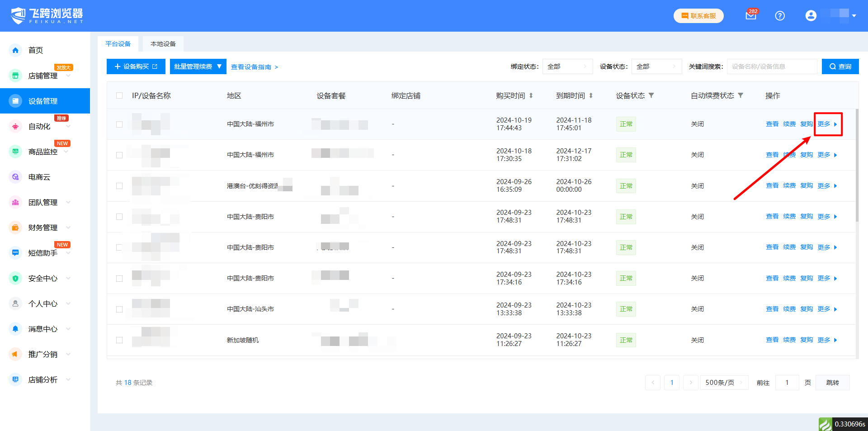Click the help question mark icon
This screenshot has width=868, height=431.
point(780,16)
